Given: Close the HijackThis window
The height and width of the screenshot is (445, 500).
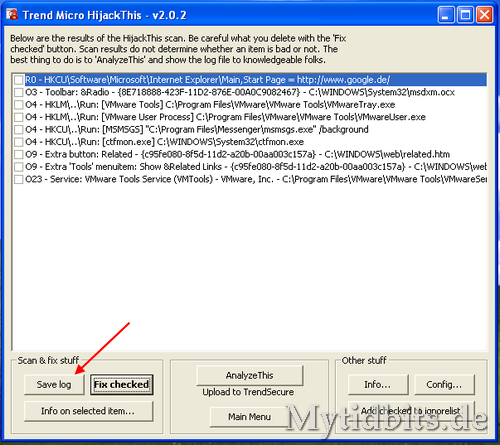Looking at the screenshot, I should [x=485, y=15].
